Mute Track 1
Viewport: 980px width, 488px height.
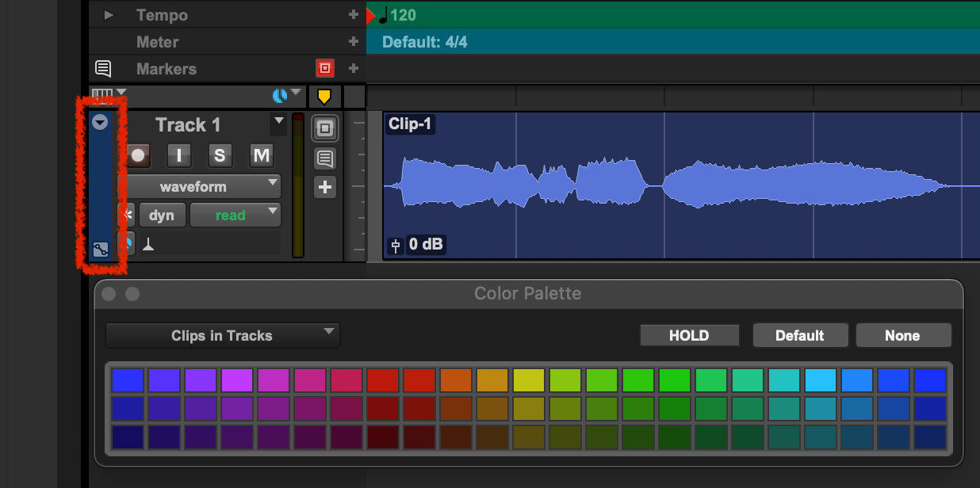point(261,155)
